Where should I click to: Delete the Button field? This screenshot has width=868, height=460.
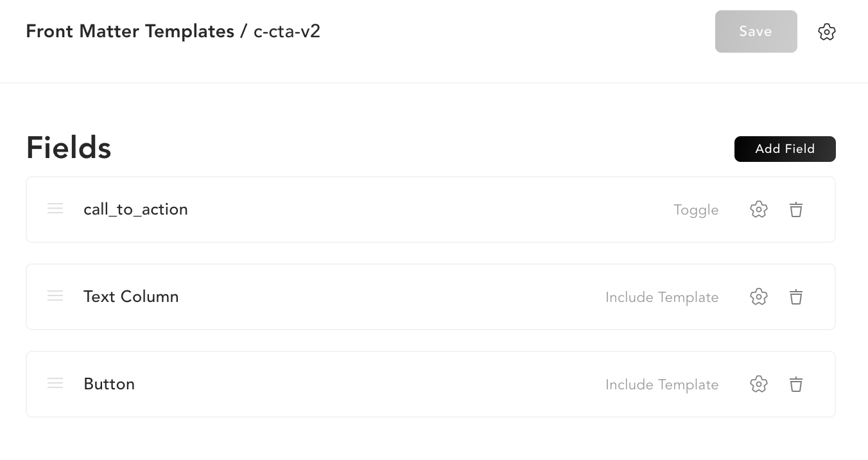pyautogui.click(x=796, y=384)
